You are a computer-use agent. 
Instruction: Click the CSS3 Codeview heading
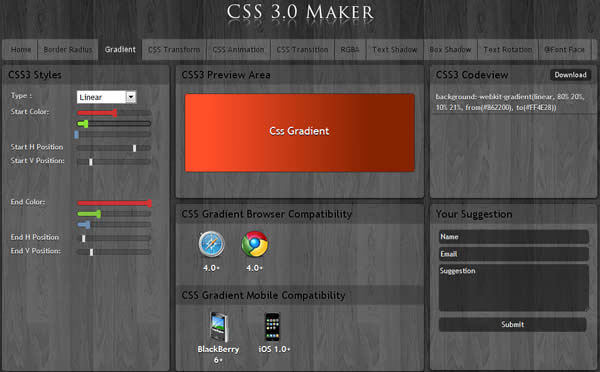pyautogui.click(x=472, y=75)
